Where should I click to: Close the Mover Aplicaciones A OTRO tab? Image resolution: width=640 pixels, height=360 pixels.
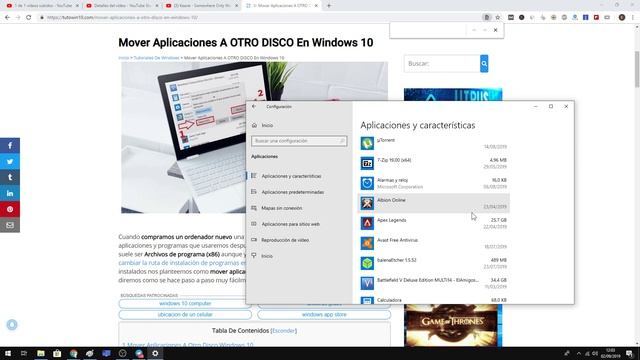[316, 6]
